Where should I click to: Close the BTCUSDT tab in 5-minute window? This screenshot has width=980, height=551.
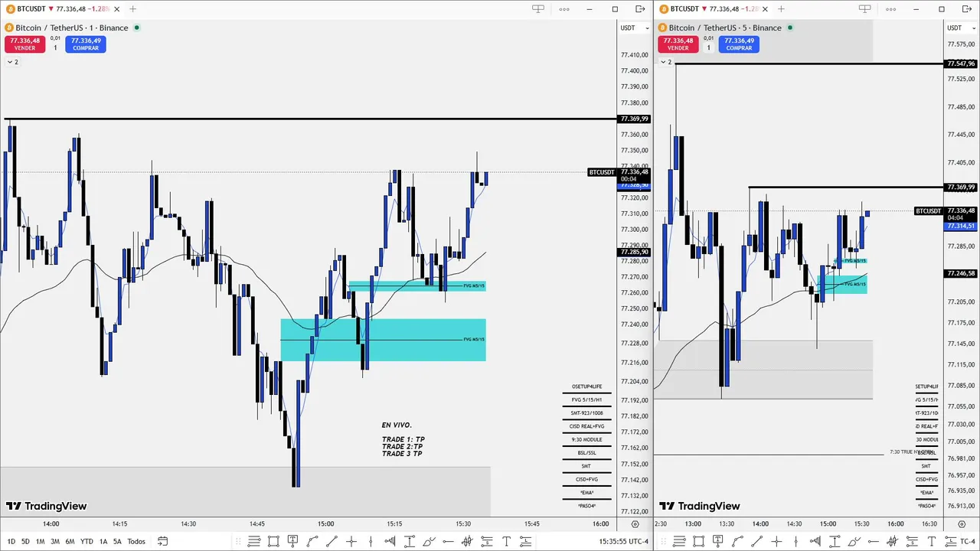click(x=766, y=9)
